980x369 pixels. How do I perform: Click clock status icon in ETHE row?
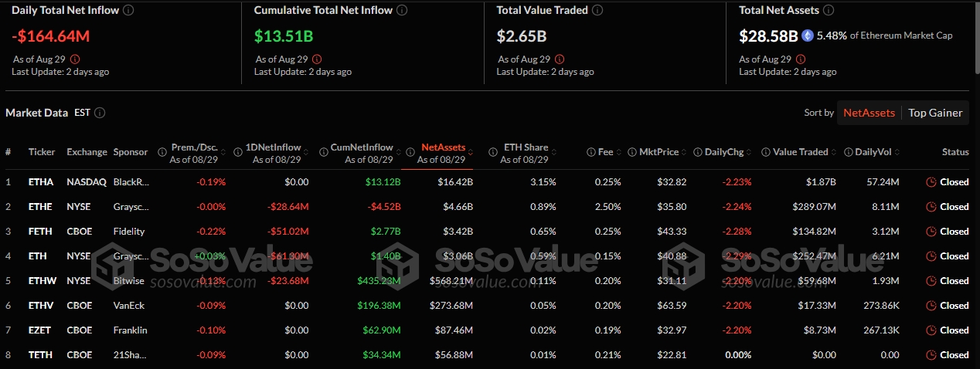coord(931,207)
